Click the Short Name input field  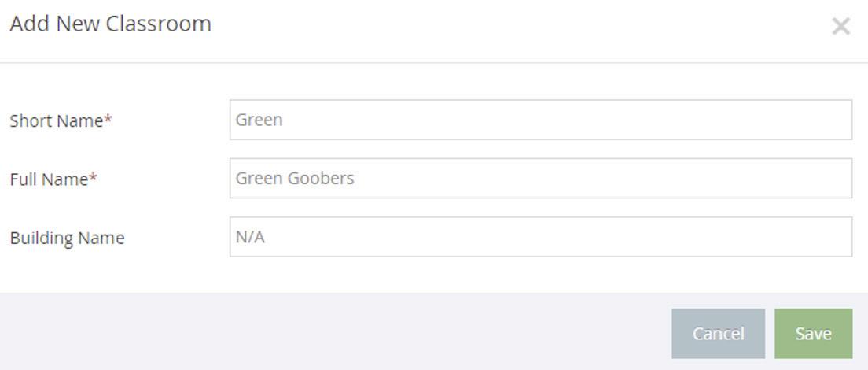540,120
